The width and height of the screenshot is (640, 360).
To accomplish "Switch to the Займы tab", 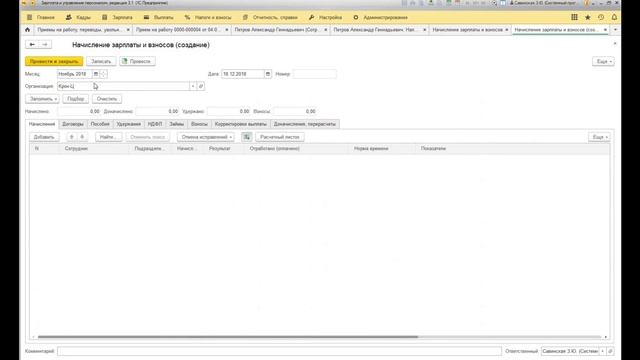I will pos(177,124).
